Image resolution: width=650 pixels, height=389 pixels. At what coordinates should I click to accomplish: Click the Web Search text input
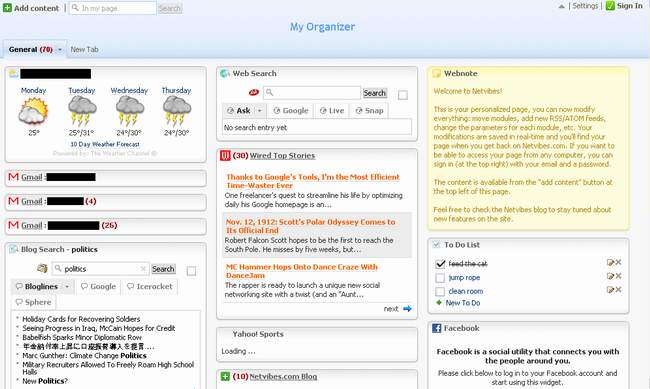click(x=312, y=92)
